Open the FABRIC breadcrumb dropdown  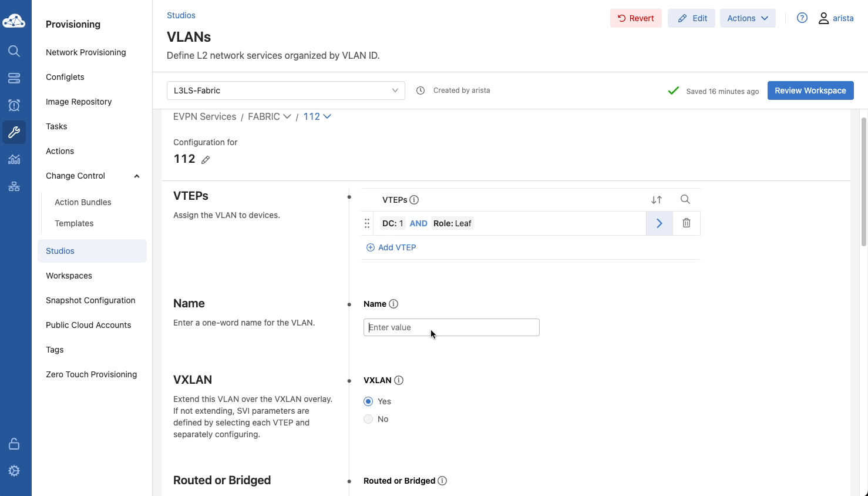pyautogui.click(x=270, y=116)
